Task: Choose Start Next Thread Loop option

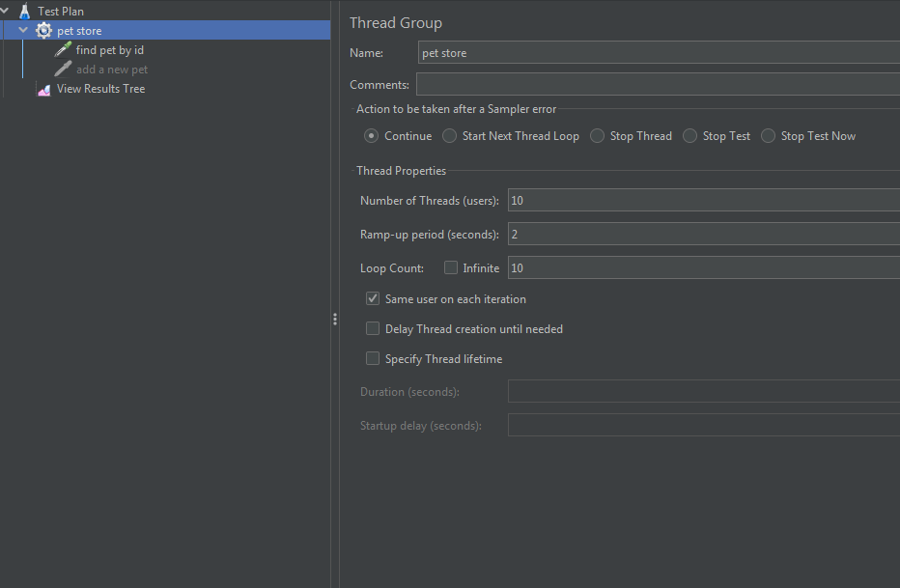Action: pos(449,136)
